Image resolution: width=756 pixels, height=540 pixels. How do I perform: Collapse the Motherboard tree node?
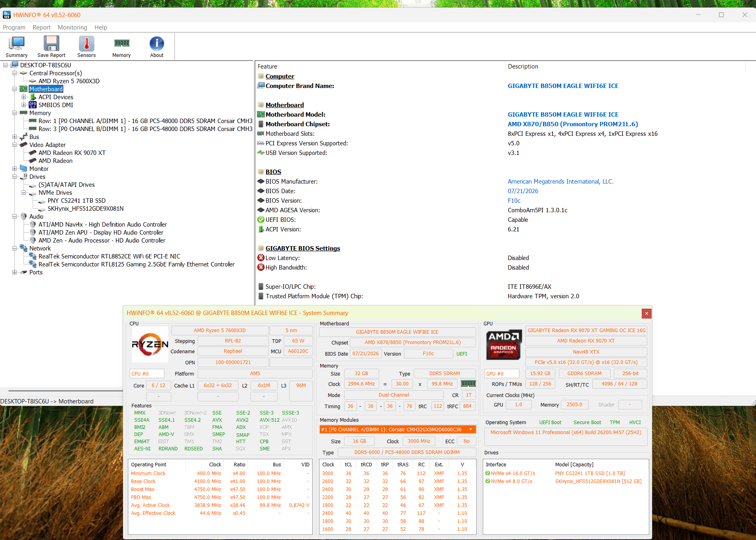pyautogui.click(x=15, y=89)
